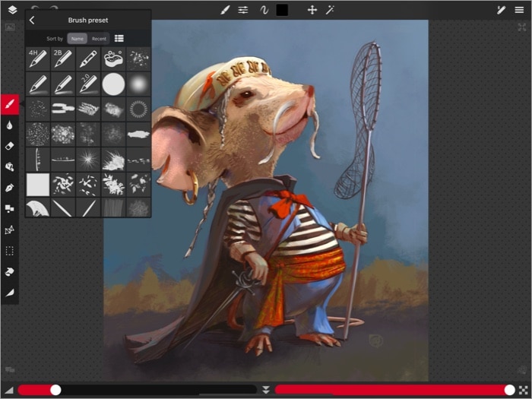Click the Transform move arrows icon
Image resolution: width=532 pixels, height=399 pixels.
pos(312,10)
